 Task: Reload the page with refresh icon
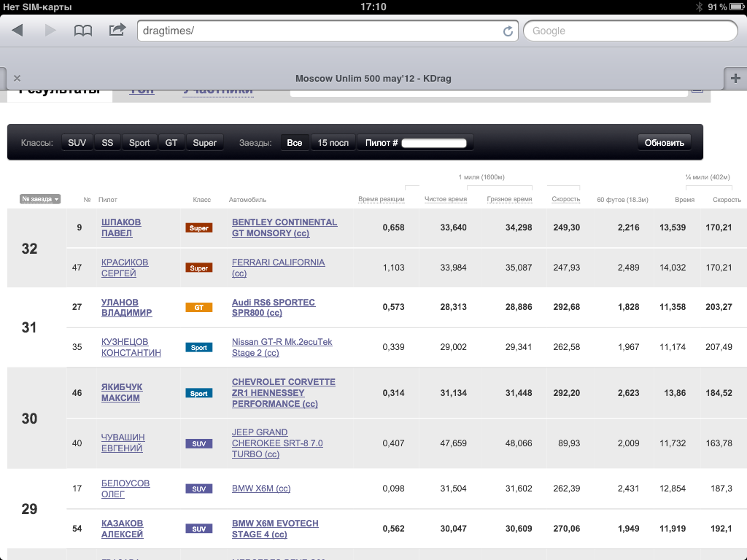coord(508,31)
